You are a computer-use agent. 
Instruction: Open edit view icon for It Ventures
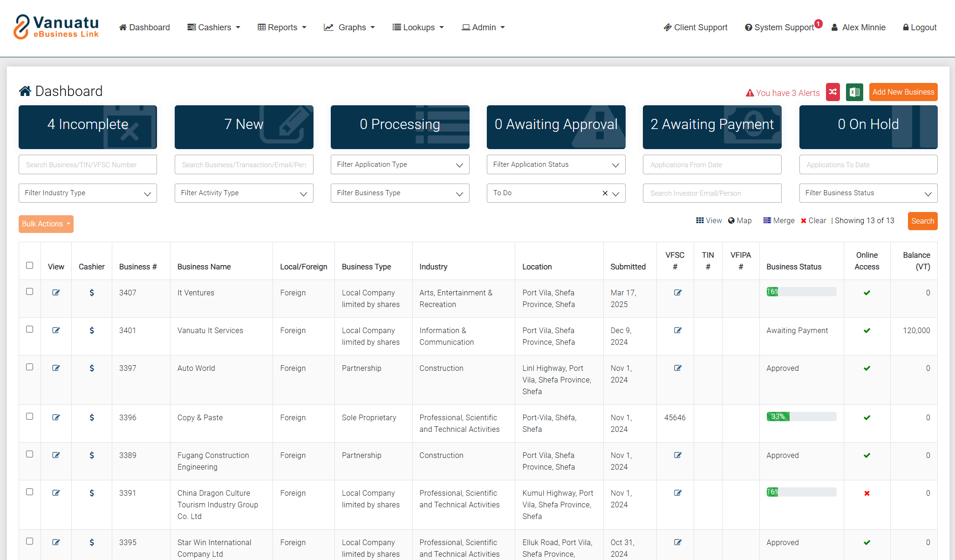(56, 293)
